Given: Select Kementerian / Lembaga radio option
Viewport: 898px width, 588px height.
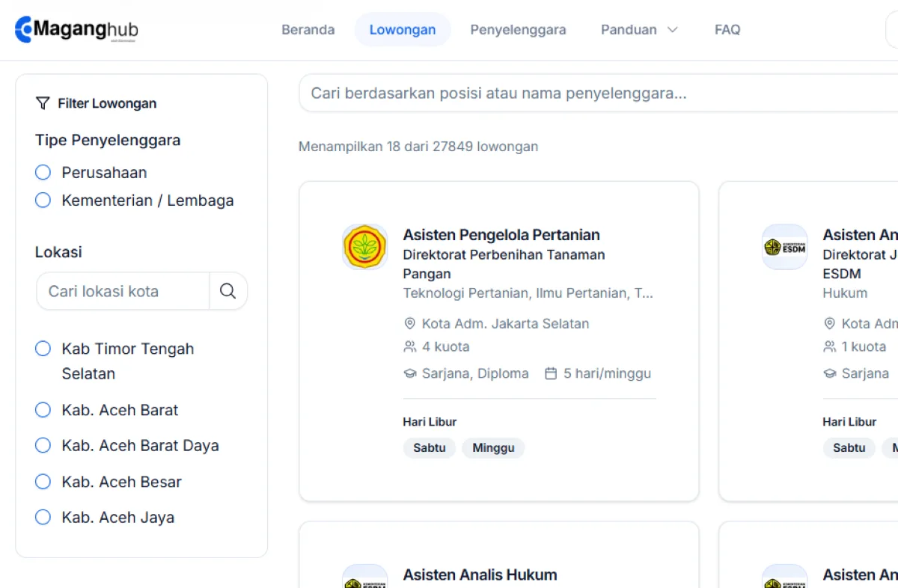Looking at the screenshot, I should (x=43, y=200).
